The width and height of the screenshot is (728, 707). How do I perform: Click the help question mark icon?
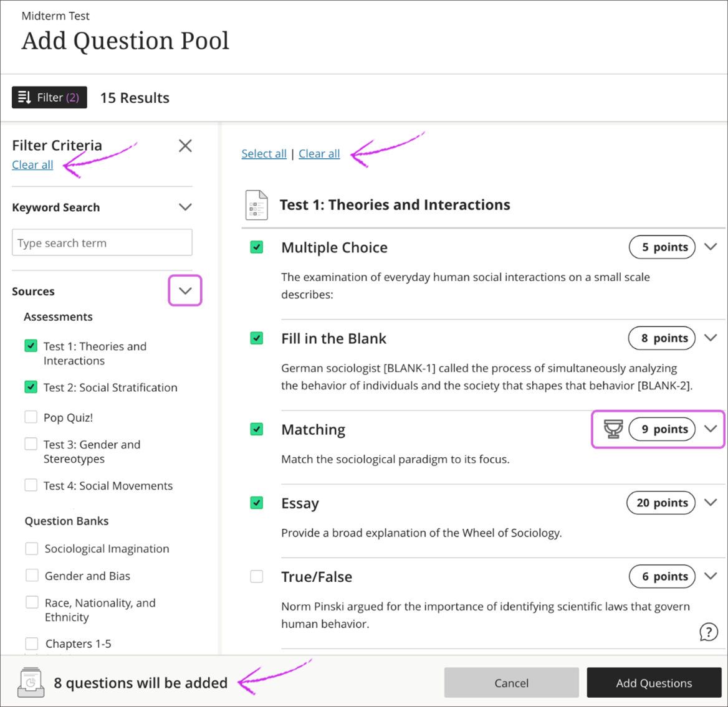[x=708, y=632]
